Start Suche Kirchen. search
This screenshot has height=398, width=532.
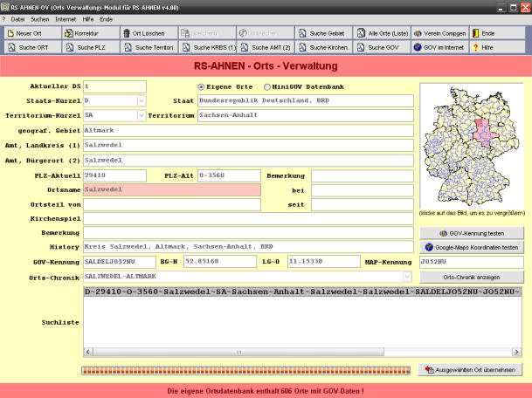tap(324, 47)
